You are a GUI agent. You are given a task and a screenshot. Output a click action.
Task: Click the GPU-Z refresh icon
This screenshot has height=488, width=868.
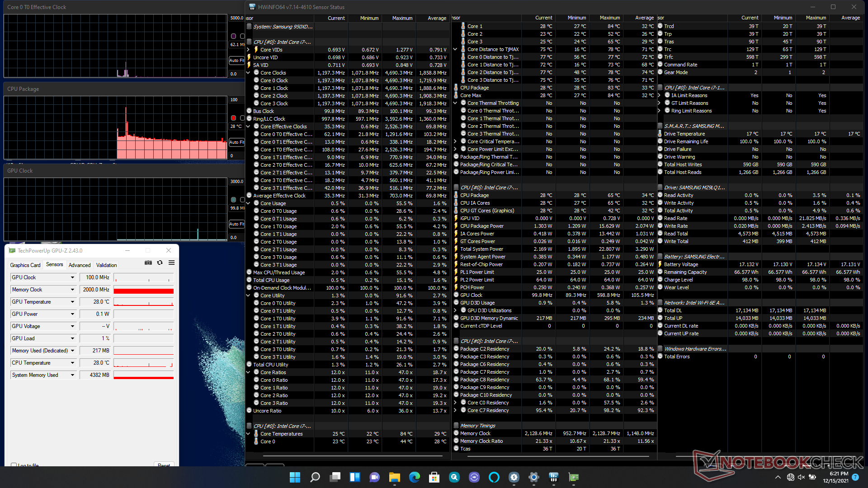pyautogui.click(x=160, y=263)
